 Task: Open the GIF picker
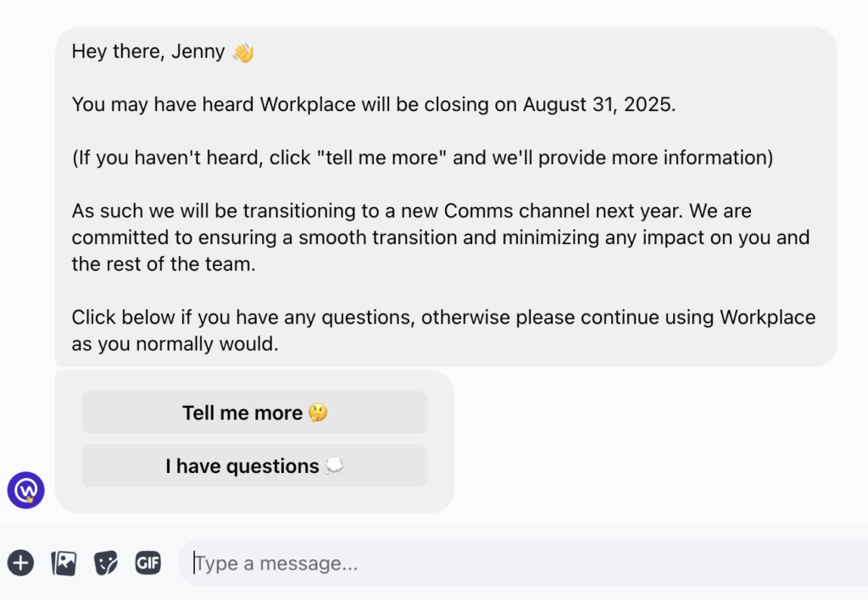point(148,563)
